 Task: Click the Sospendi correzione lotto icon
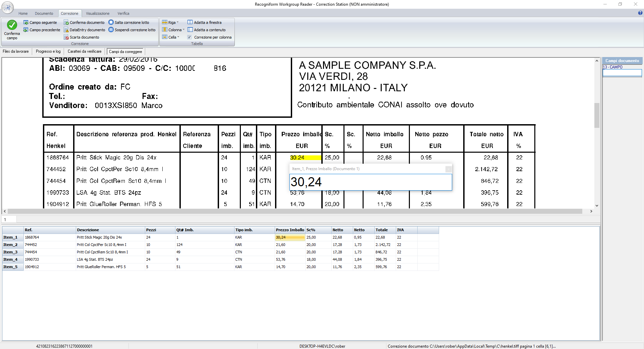point(111,30)
